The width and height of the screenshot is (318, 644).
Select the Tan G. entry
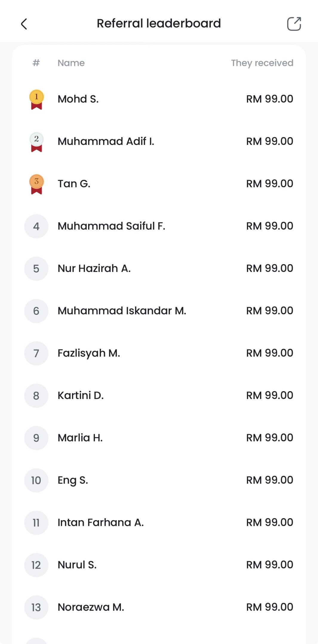point(74,184)
